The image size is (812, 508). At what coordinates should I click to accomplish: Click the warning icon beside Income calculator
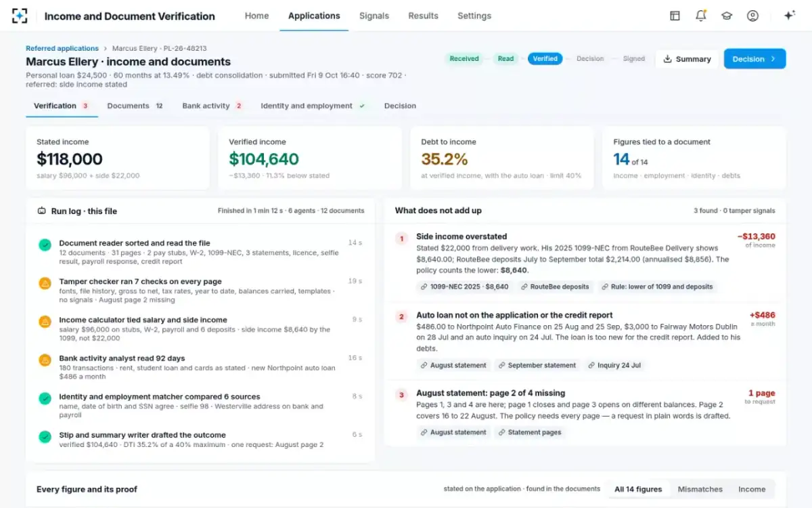click(45, 322)
